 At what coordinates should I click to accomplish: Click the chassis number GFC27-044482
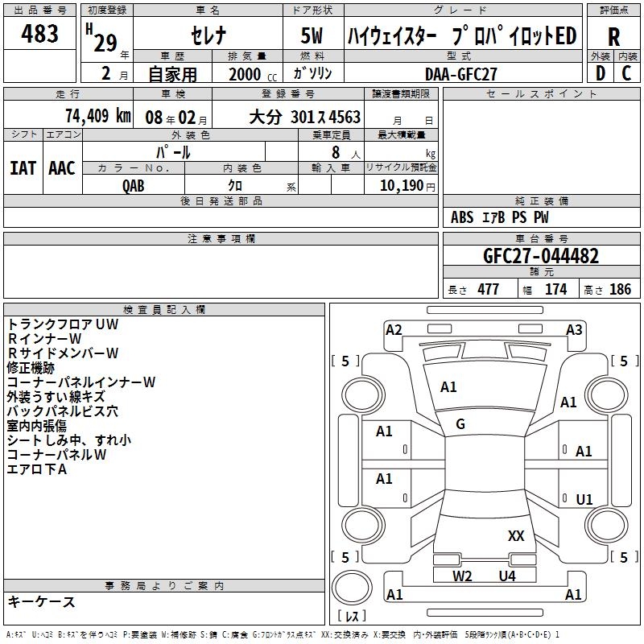coord(541,256)
